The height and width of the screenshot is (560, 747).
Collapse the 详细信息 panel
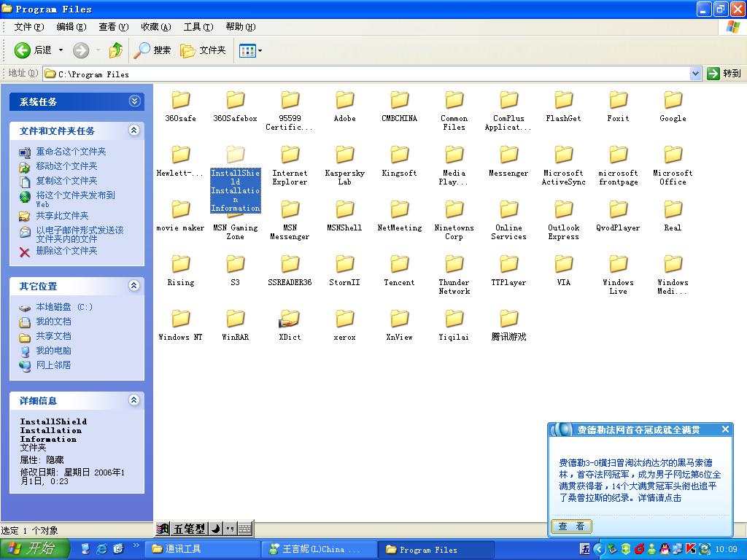tap(133, 400)
